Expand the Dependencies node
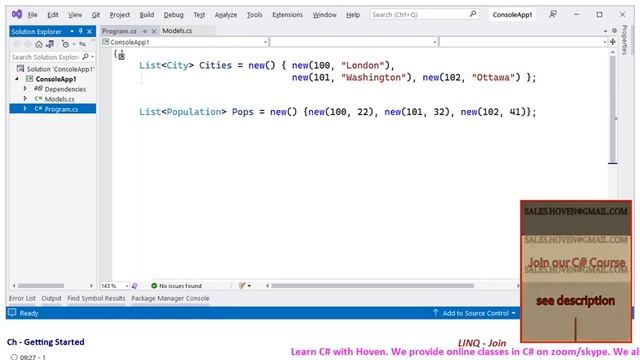This screenshot has height=360, width=640. point(25,89)
